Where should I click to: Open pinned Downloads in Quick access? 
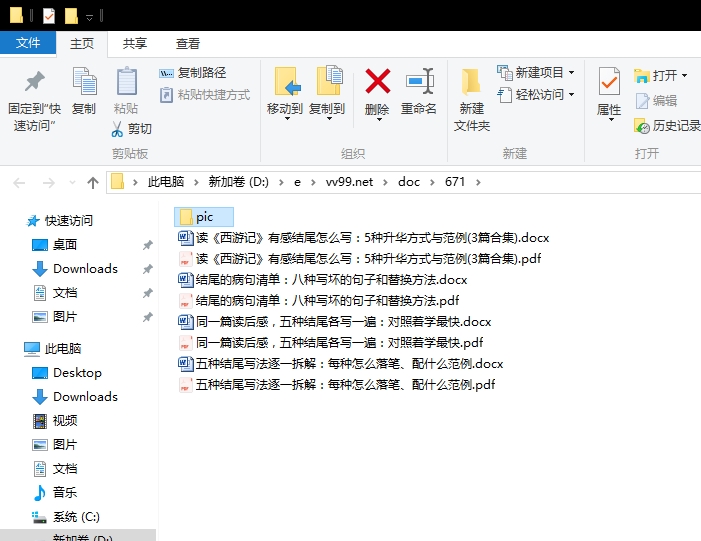[x=75, y=269]
